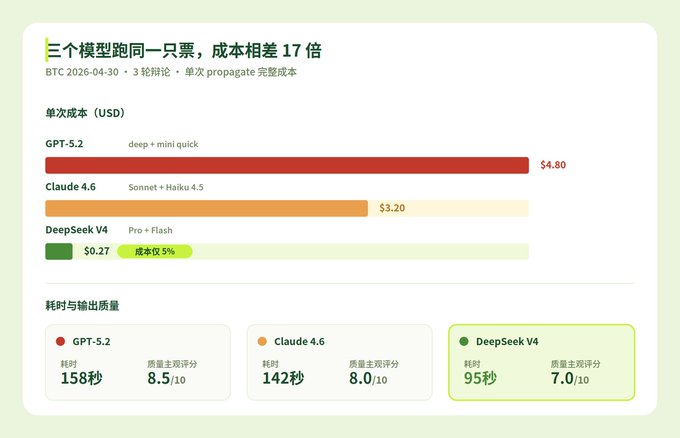680x438 pixels.
Task: Click the 8.0/10 quality score
Action: click(x=368, y=378)
